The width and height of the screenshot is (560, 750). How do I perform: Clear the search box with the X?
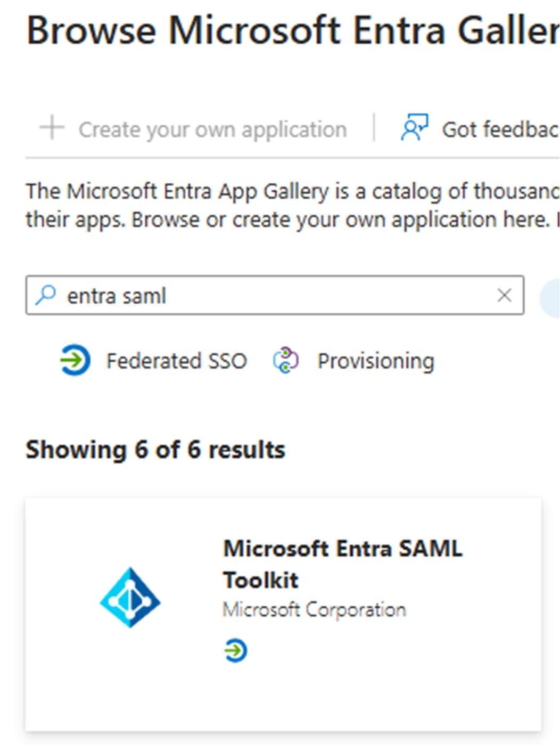coord(504,296)
